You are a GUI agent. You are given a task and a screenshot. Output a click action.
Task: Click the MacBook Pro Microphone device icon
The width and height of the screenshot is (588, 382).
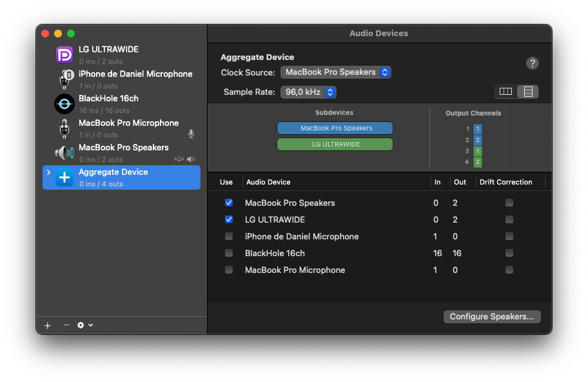coord(64,128)
